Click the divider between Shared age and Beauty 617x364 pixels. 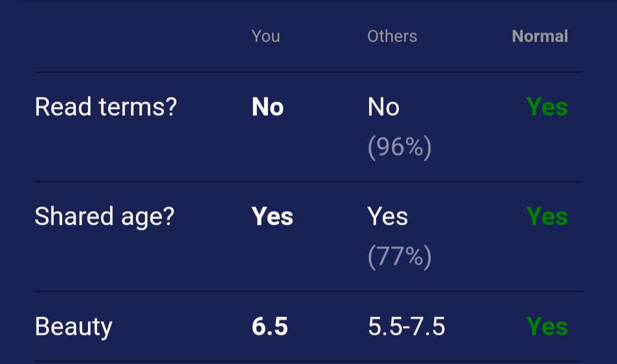click(308, 292)
